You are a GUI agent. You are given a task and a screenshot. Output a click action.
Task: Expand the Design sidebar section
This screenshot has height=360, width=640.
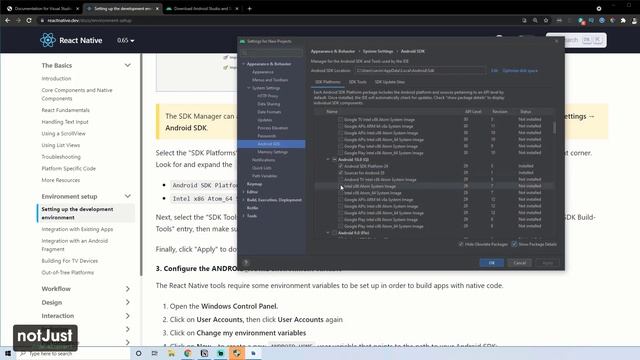point(127,302)
